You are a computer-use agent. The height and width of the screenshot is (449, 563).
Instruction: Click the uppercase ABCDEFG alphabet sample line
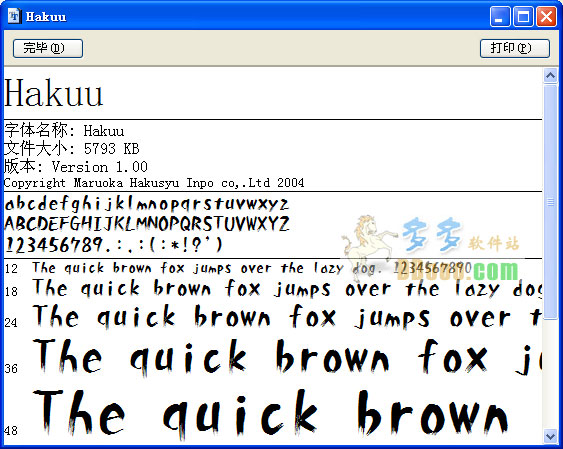point(147,224)
